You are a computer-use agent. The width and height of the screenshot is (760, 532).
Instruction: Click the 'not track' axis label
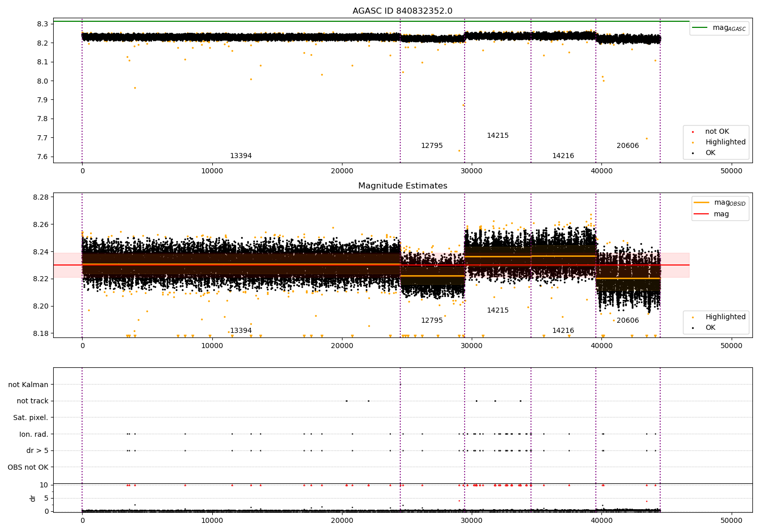[32, 401]
